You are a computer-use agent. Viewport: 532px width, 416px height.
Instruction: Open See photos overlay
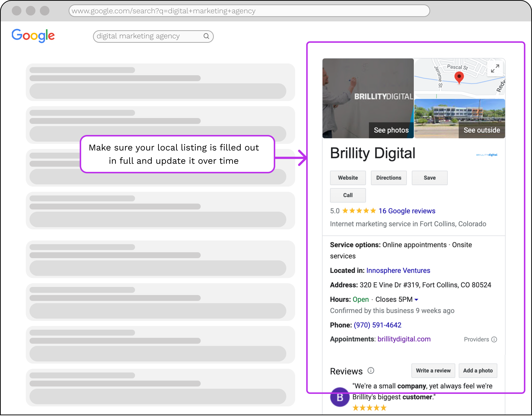(x=391, y=130)
